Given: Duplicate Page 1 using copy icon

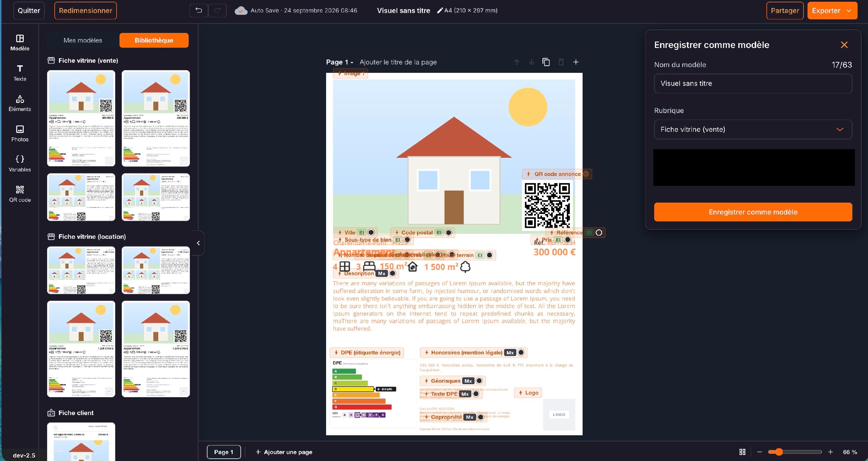Looking at the screenshot, I should coord(546,62).
